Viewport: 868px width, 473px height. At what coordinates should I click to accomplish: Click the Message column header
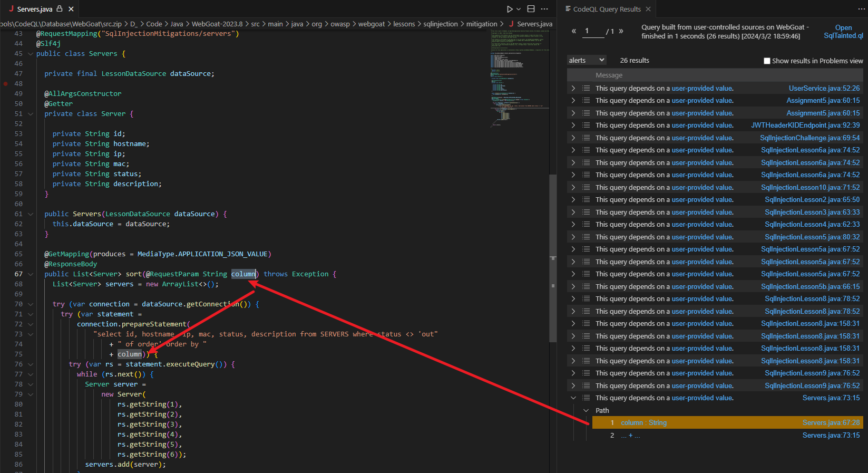click(609, 75)
